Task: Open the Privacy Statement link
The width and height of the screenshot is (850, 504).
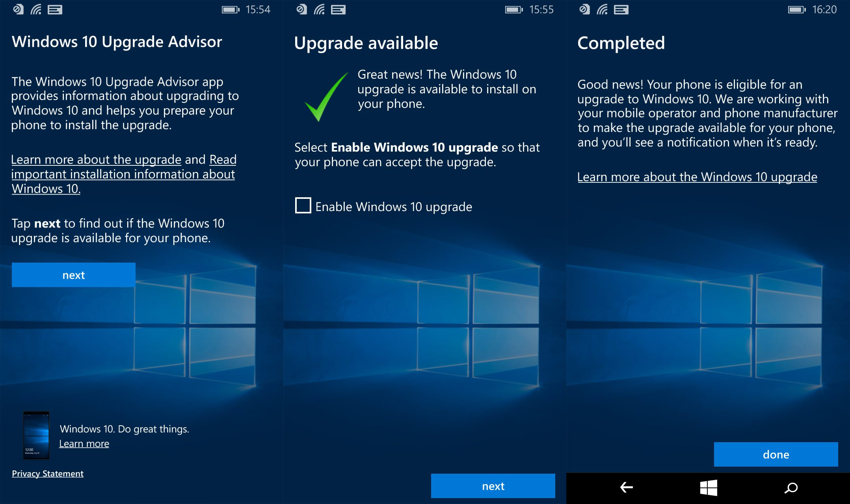Action: coord(48,474)
